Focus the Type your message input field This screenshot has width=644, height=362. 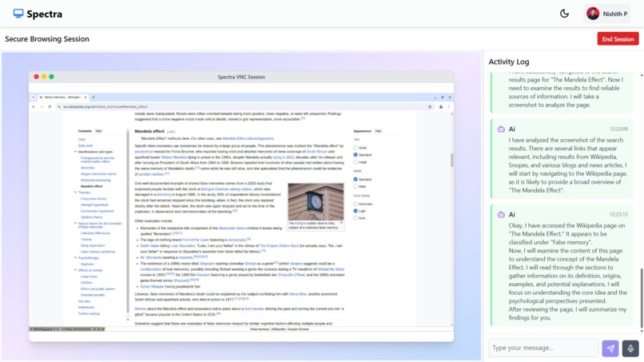pyautogui.click(x=543, y=348)
